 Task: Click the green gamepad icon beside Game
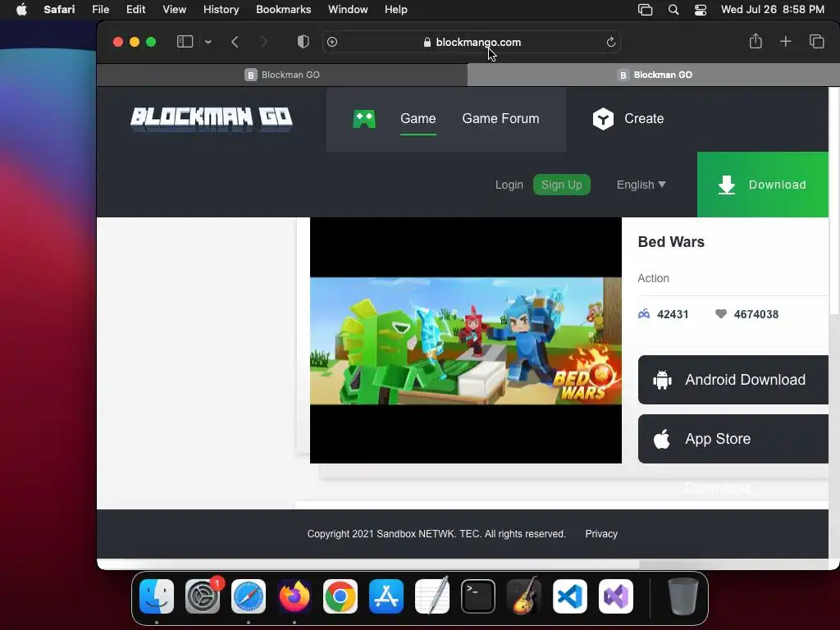pos(364,118)
